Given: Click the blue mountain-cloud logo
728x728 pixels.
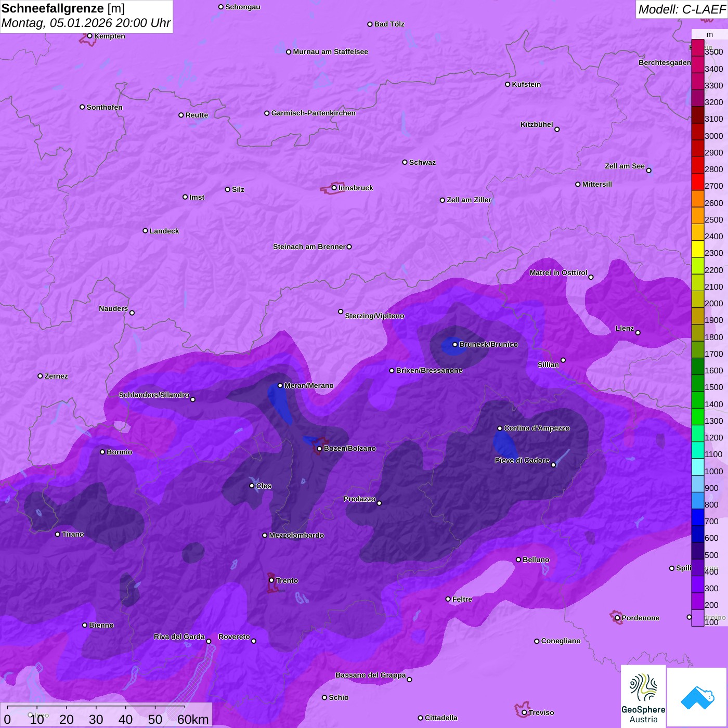Looking at the screenshot, I should [697, 697].
